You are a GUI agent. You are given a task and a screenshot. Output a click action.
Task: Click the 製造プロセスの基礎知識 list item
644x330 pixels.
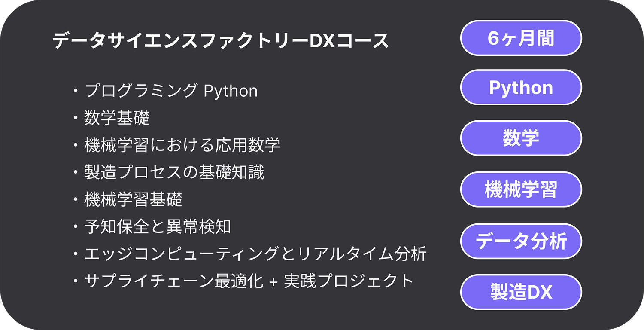(174, 172)
